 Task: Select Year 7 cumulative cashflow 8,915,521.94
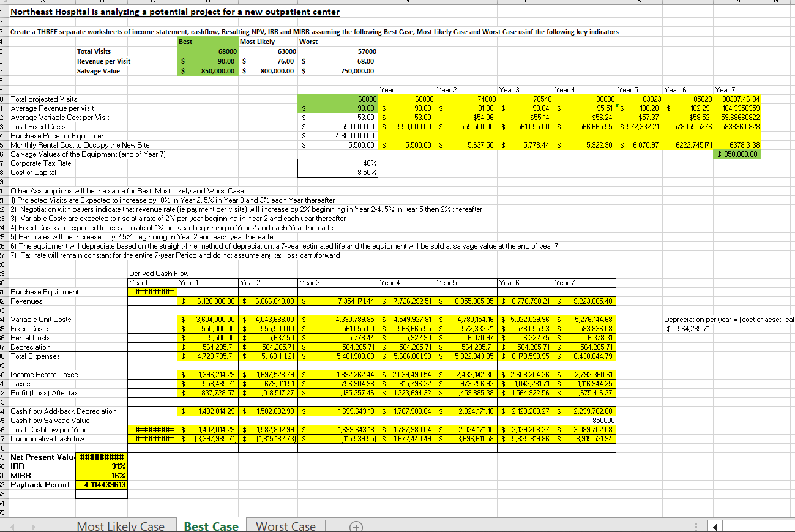tap(585, 439)
